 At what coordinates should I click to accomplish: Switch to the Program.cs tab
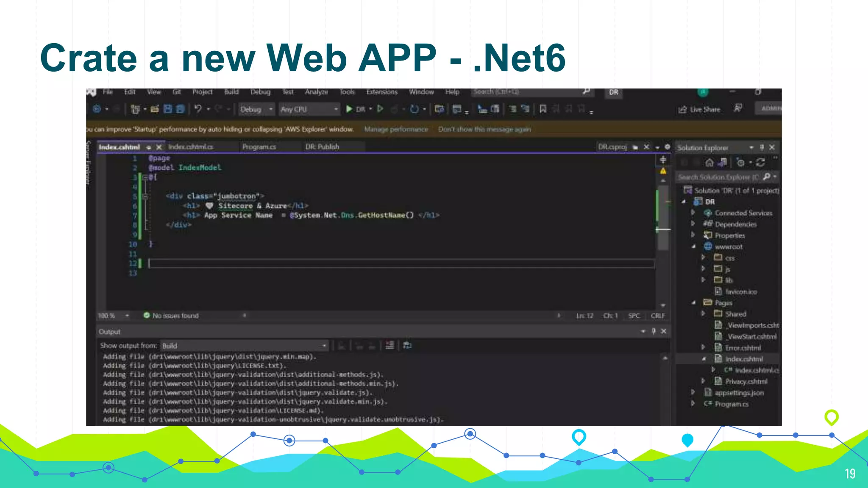pyautogui.click(x=259, y=147)
